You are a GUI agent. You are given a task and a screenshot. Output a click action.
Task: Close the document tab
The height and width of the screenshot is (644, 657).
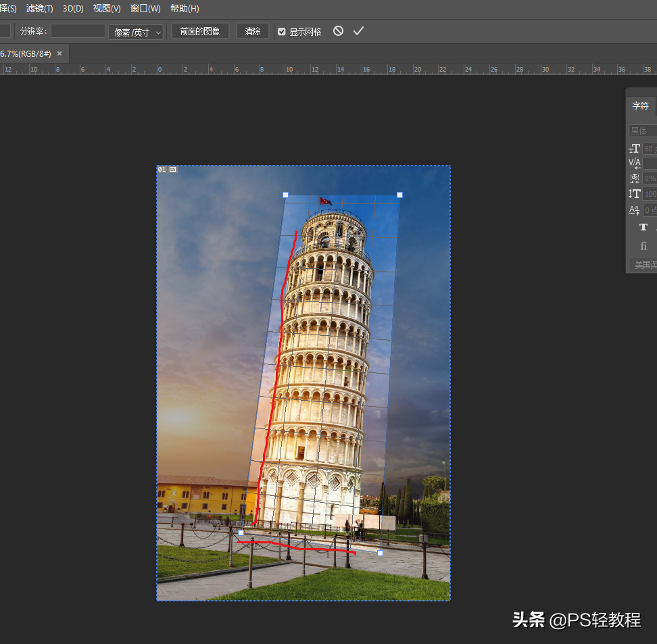click(x=59, y=53)
